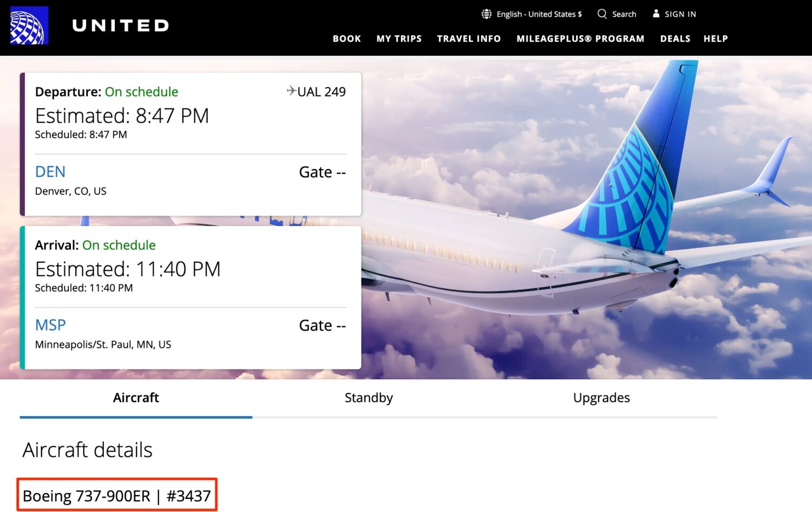Click the person icon next to SIGN IN

click(x=657, y=14)
